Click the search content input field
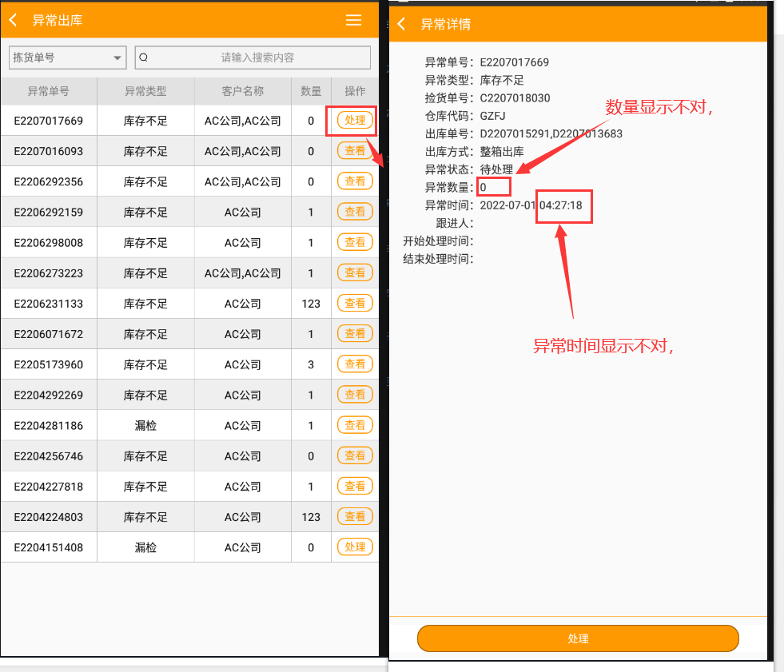784x672 pixels. pyautogui.click(x=257, y=58)
